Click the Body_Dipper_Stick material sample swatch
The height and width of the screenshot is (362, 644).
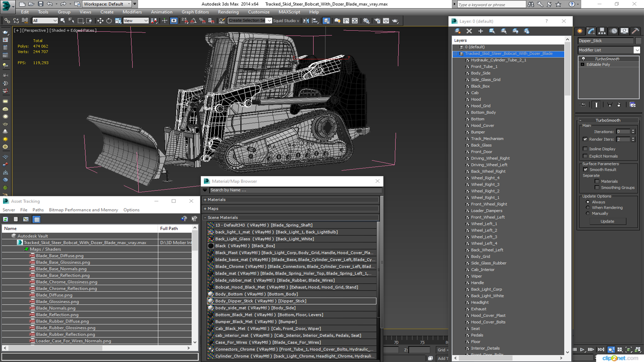click(211, 301)
